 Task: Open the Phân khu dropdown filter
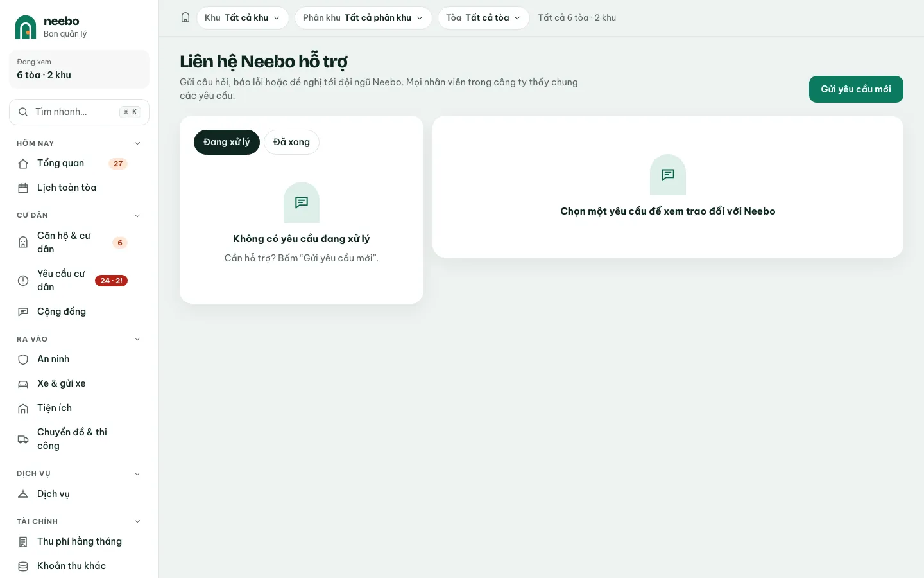tap(363, 18)
